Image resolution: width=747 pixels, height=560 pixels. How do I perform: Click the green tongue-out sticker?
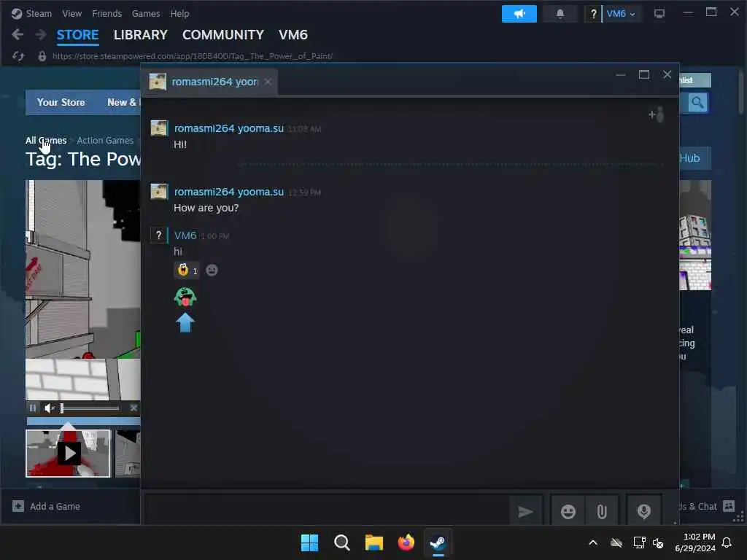tap(185, 297)
